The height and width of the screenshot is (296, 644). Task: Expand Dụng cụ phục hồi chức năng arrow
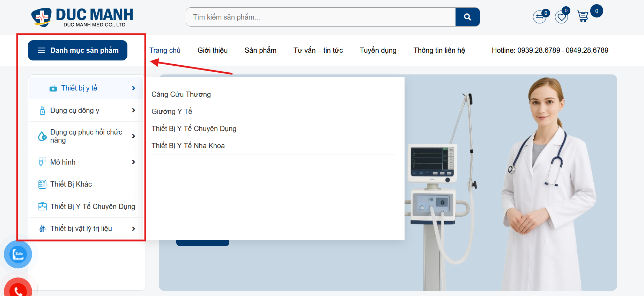(x=133, y=136)
